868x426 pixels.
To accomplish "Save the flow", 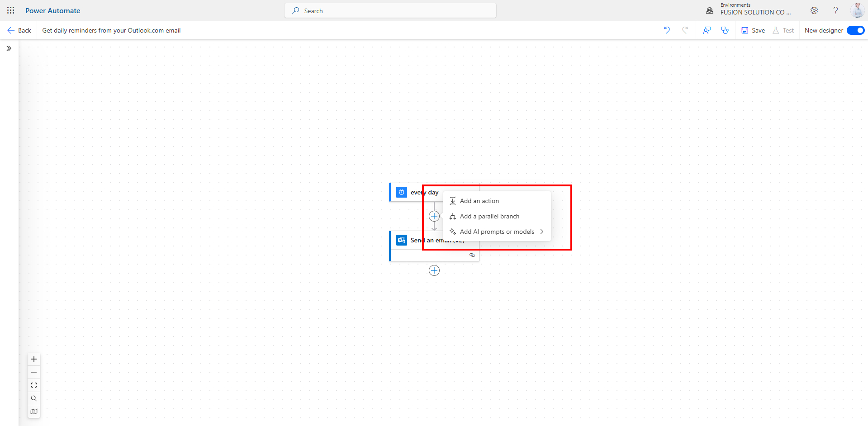I will point(753,30).
